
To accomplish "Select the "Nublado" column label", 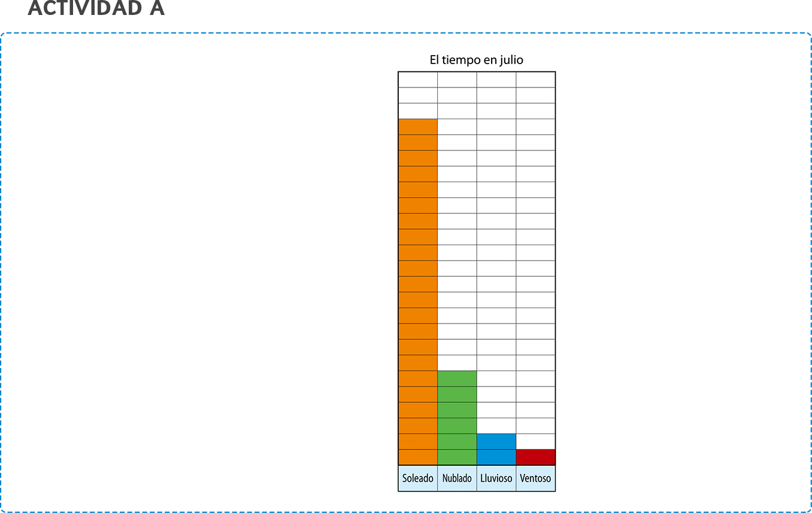I will point(457,478).
